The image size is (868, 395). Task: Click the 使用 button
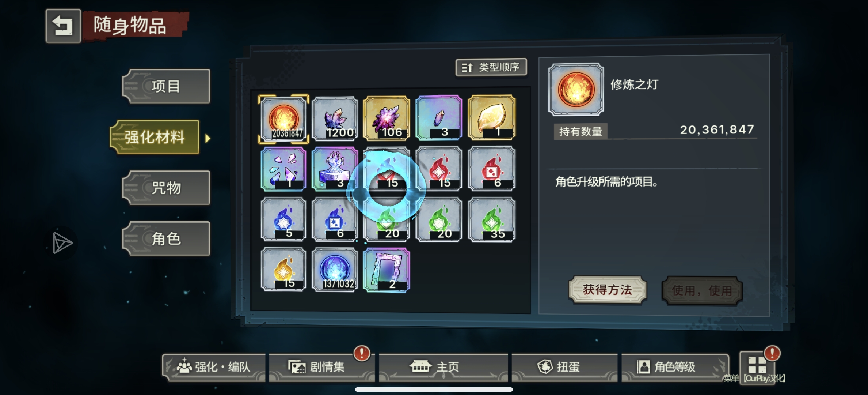(x=702, y=291)
